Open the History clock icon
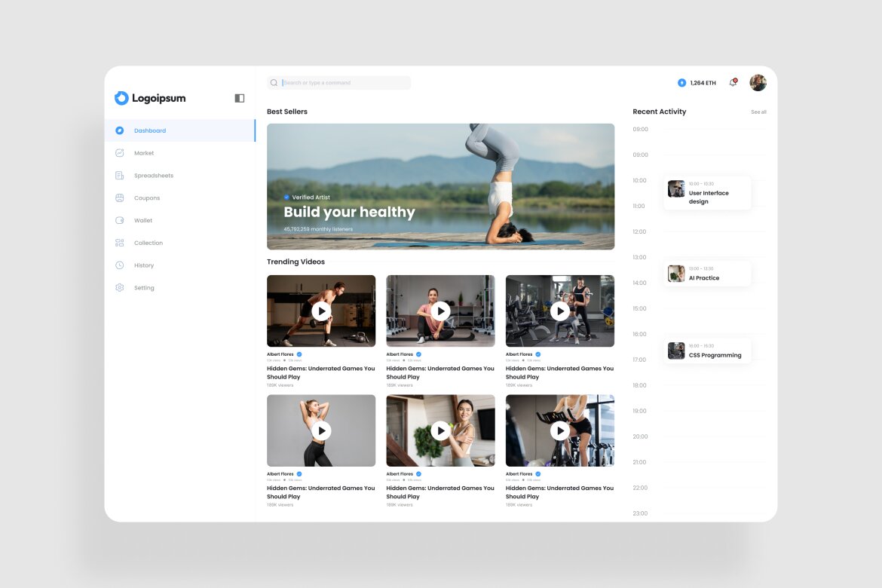882x588 pixels. pyautogui.click(x=121, y=265)
